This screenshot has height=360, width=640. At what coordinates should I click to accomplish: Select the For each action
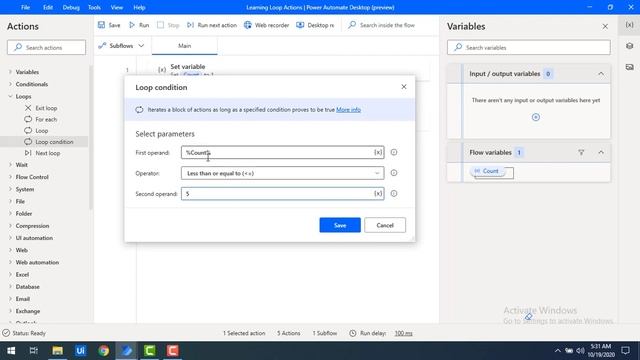click(x=46, y=119)
